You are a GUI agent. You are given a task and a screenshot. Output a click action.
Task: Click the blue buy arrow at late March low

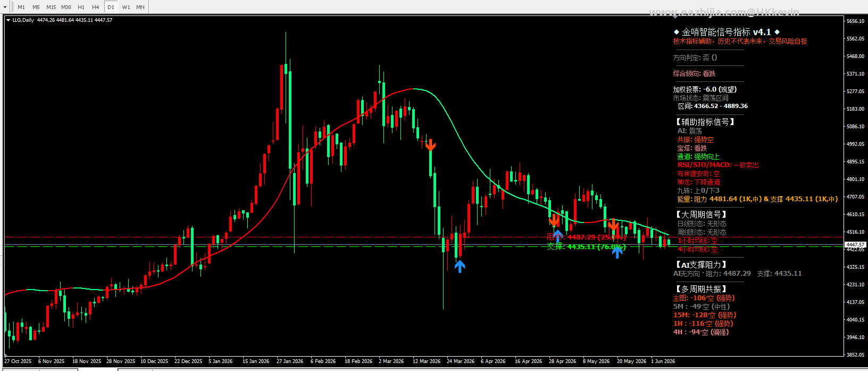tap(460, 266)
